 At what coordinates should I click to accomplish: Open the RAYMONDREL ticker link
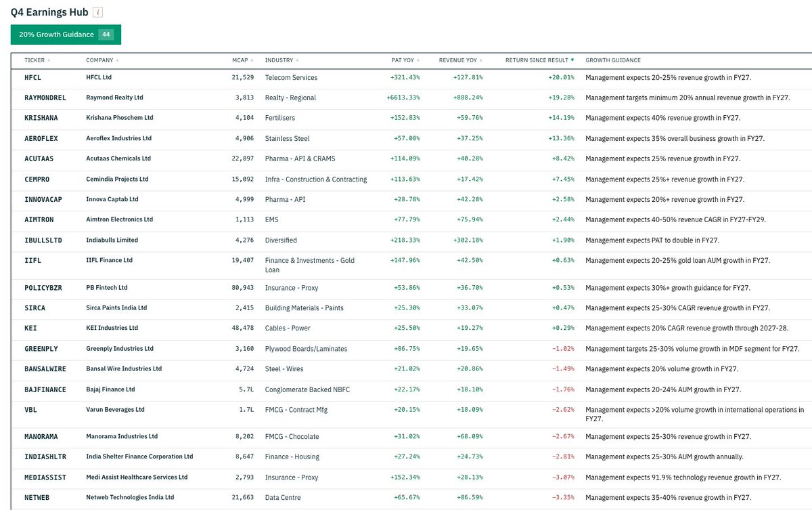[x=45, y=98]
